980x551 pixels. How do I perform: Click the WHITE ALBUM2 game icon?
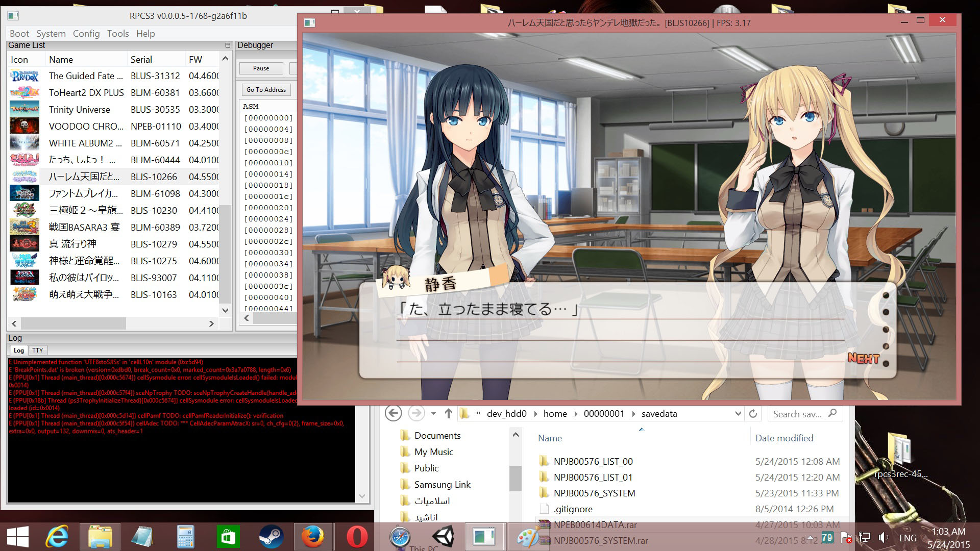tap(24, 143)
